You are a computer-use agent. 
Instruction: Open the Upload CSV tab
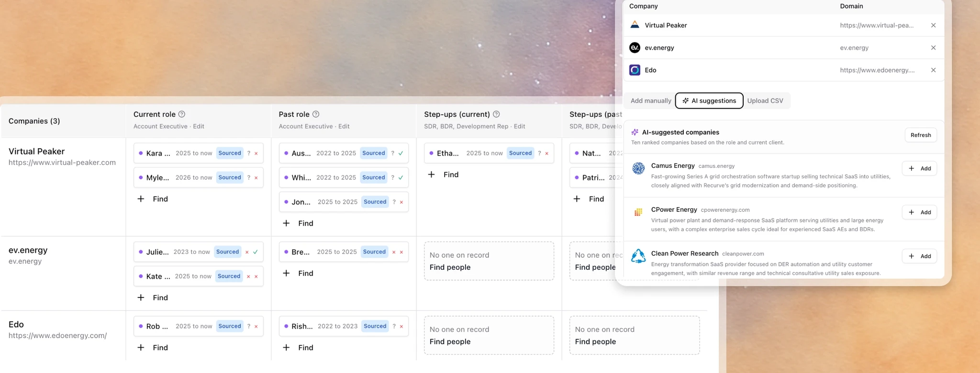pyautogui.click(x=765, y=101)
